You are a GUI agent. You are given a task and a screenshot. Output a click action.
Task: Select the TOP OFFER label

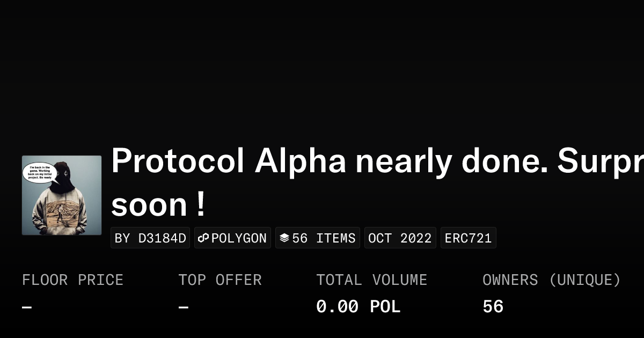[x=220, y=280]
